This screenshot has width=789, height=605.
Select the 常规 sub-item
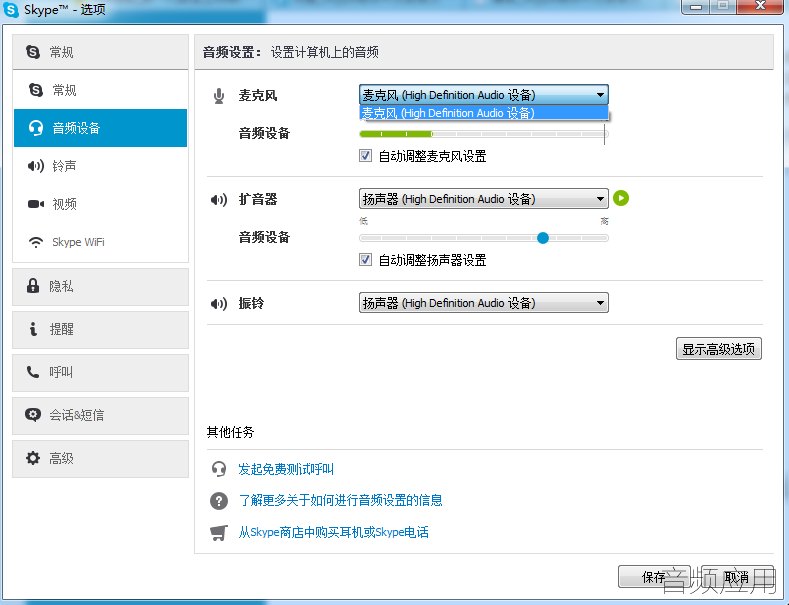(100, 90)
